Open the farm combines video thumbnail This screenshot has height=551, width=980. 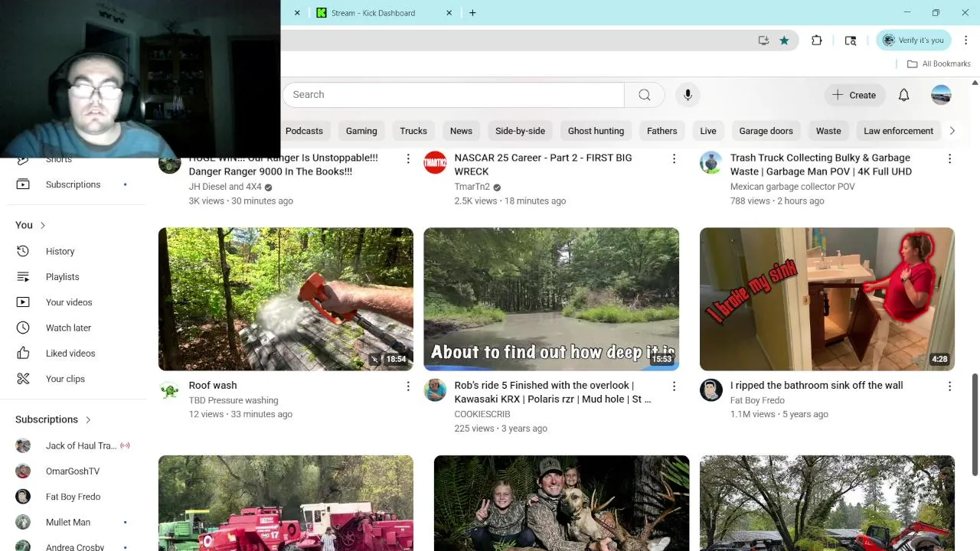tap(286, 503)
